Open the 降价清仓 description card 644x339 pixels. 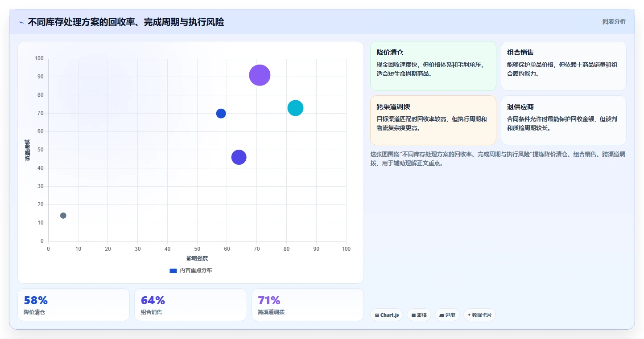click(433, 66)
